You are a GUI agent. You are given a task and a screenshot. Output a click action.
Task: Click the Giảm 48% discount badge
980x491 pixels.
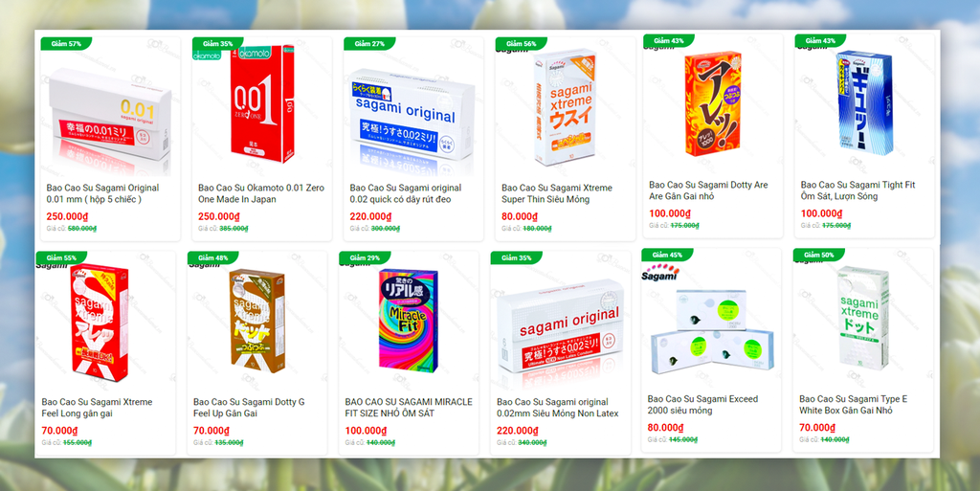(212, 258)
